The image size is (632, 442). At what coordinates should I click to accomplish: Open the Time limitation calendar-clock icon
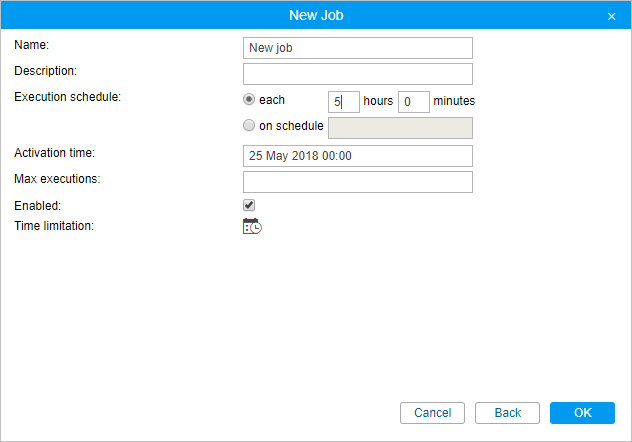252,226
